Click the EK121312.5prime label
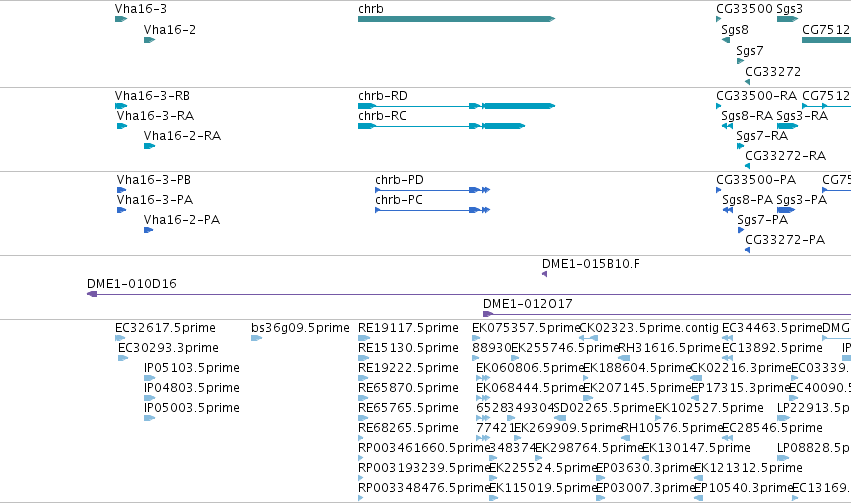Viewport: 851px width, 503px height. tap(748, 468)
